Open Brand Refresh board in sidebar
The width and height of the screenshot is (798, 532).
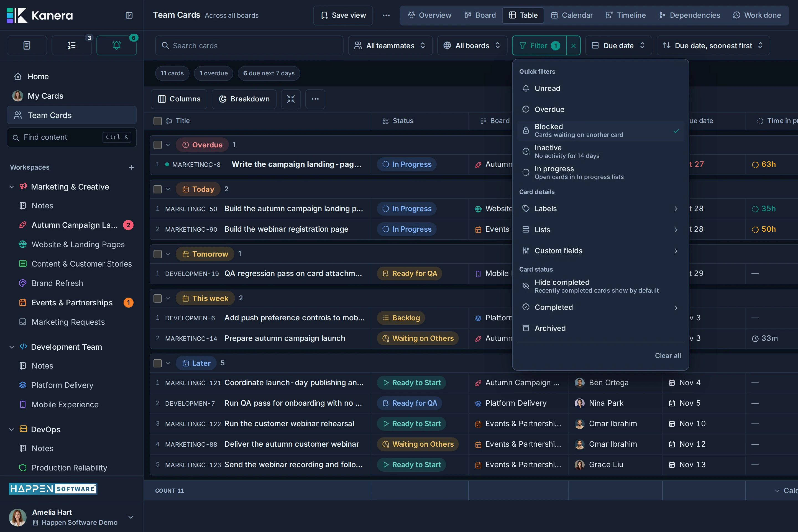(x=71, y=283)
